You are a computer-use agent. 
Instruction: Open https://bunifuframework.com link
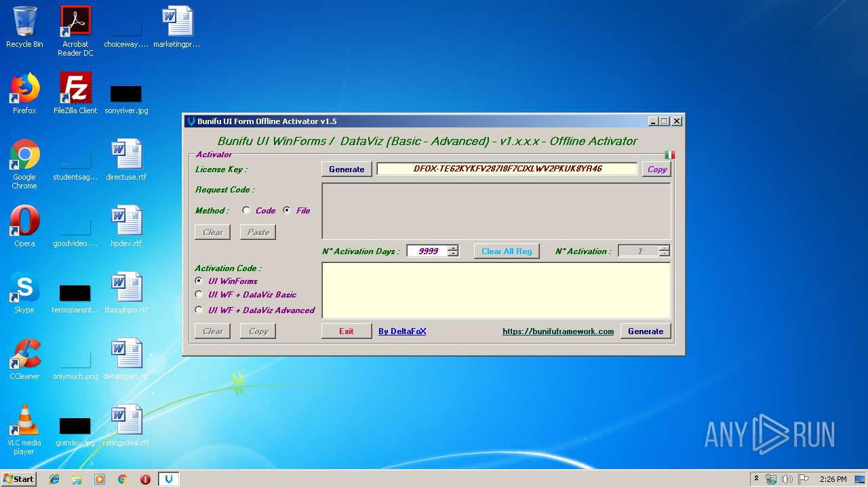click(558, 331)
